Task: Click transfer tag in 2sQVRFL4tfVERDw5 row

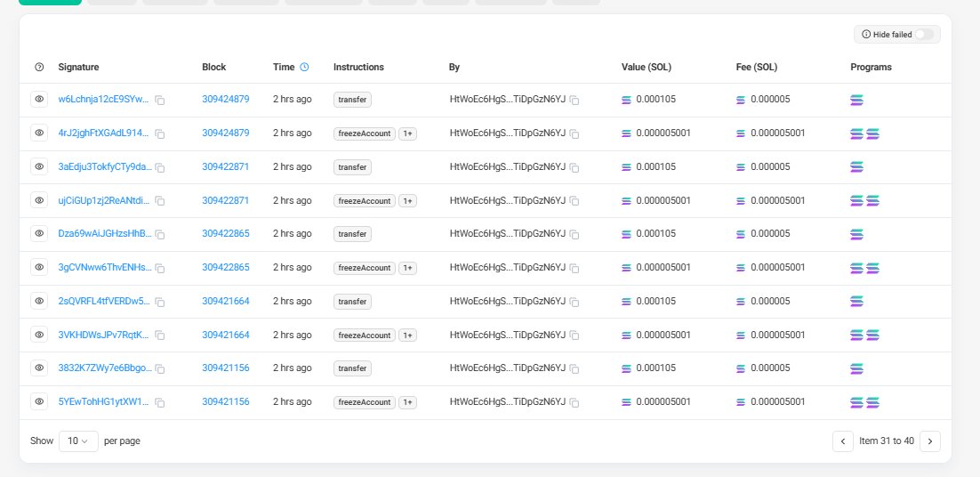Action: click(x=352, y=302)
